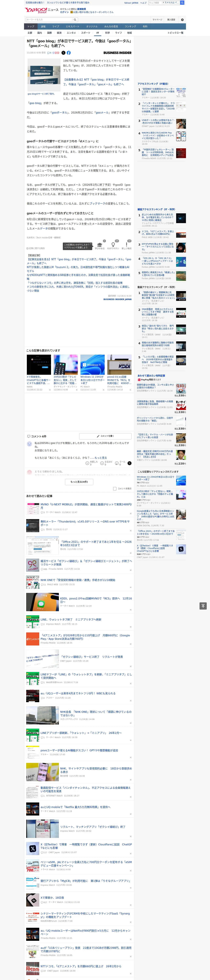This screenshot has width=210, height=980.
Task: Open the エキスパート tab
Action: [72, 27]
